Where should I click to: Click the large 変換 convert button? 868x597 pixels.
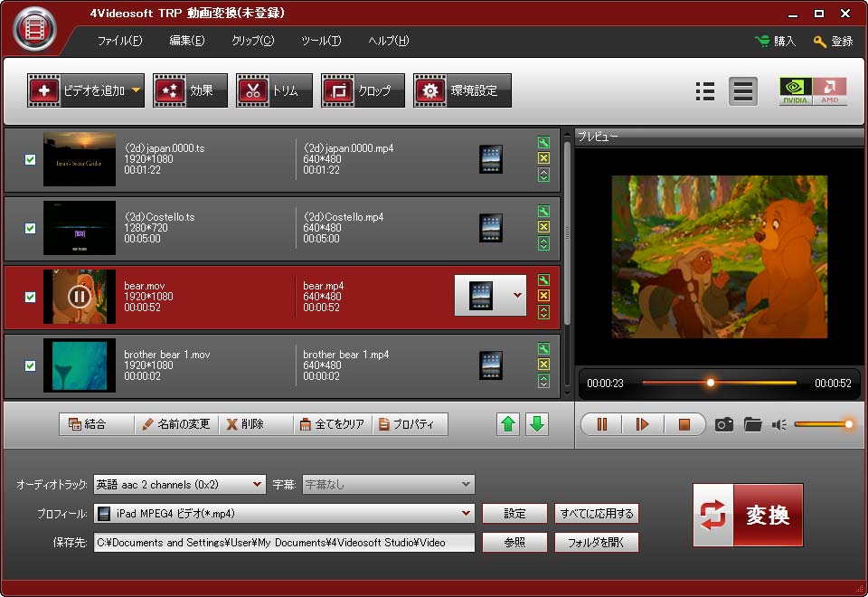click(x=748, y=515)
